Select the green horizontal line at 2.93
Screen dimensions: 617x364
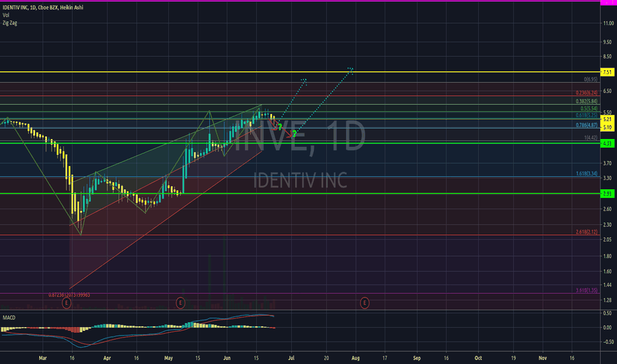[x=300, y=194]
